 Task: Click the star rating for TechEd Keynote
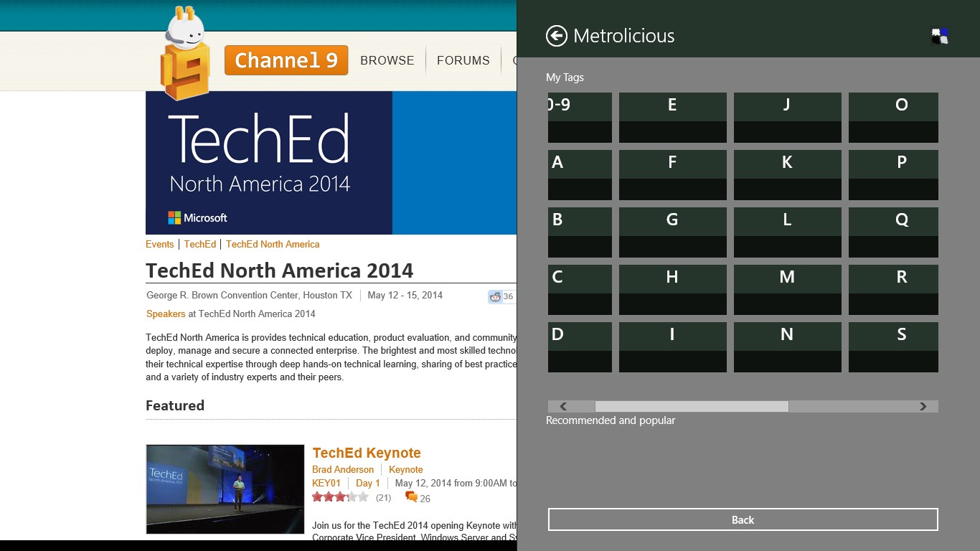(340, 496)
